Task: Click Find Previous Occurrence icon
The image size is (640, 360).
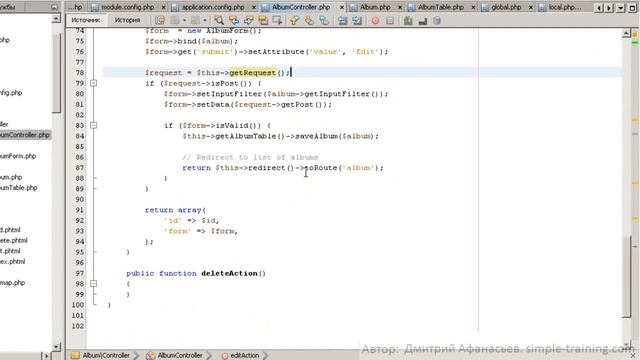Action: (x=233, y=20)
